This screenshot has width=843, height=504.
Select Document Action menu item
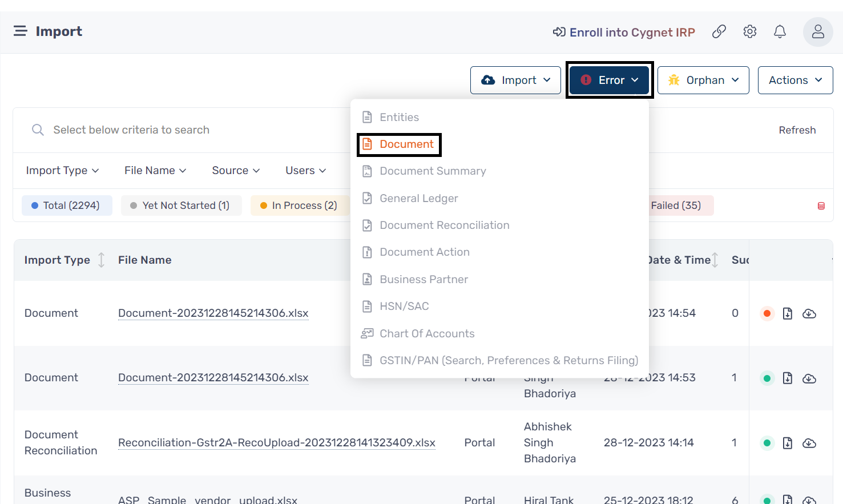(499, 252)
